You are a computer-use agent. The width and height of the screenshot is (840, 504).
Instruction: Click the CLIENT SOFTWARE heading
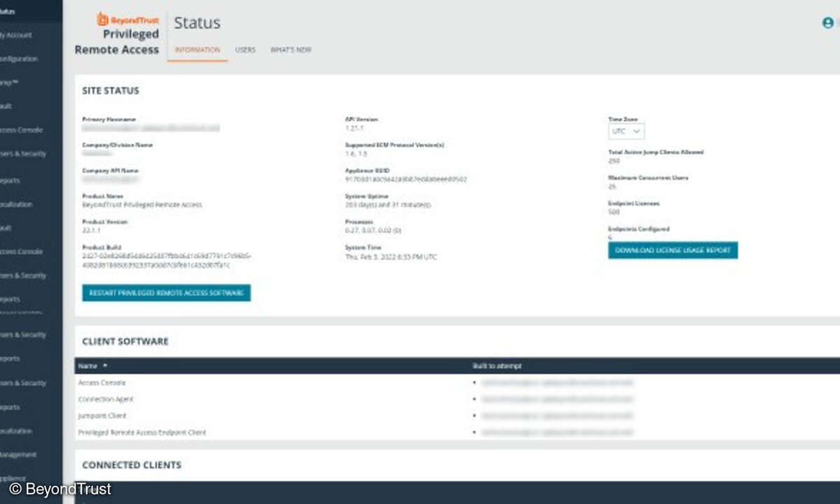[x=125, y=342]
